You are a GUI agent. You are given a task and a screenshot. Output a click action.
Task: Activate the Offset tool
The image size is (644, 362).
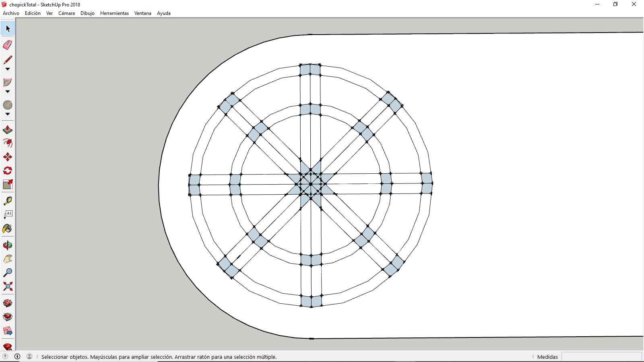click(8, 143)
